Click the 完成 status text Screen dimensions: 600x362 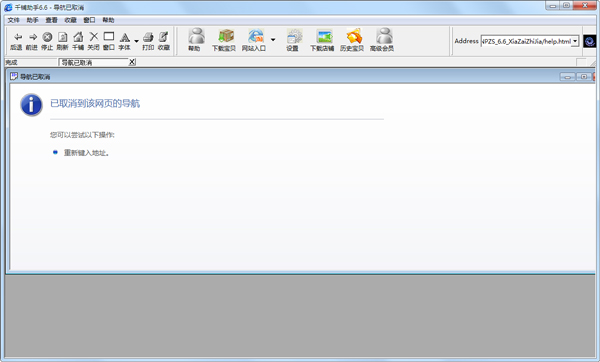click(11, 62)
